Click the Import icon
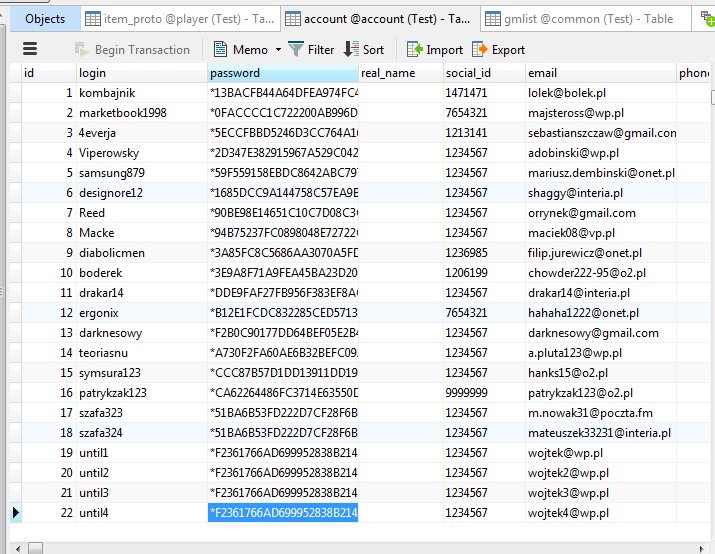 414,49
